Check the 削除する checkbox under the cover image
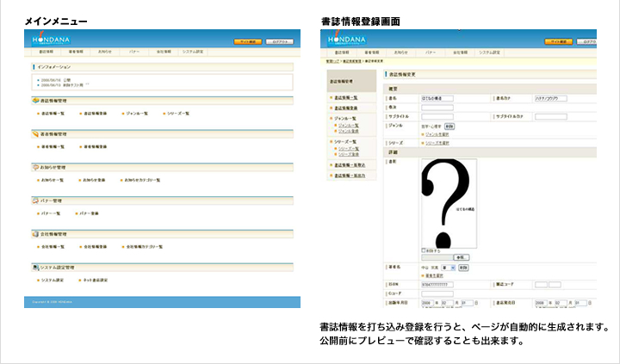The height and width of the screenshot is (364, 620). 424,250
